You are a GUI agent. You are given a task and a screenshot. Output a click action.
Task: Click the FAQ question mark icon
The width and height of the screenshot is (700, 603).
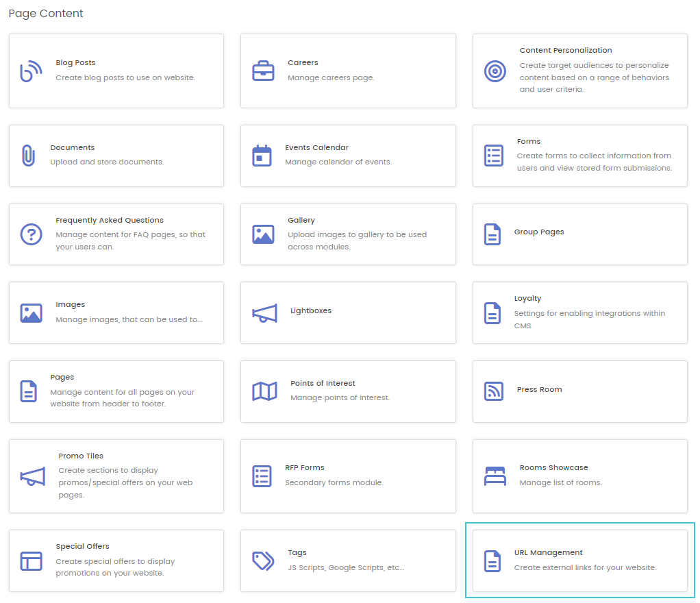pos(32,234)
